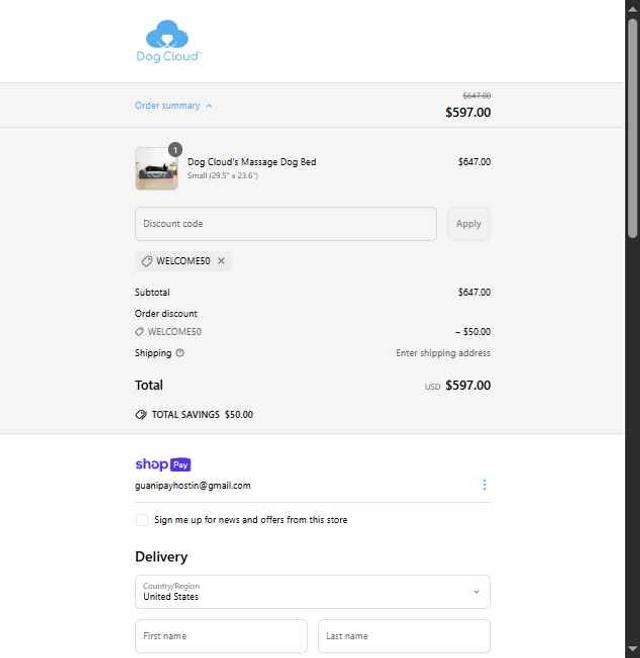Image resolution: width=640 pixels, height=658 pixels.
Task: Click the WELCOME50 tag icon in the chip
Action: pyautogui.click(x=146, y=261)
